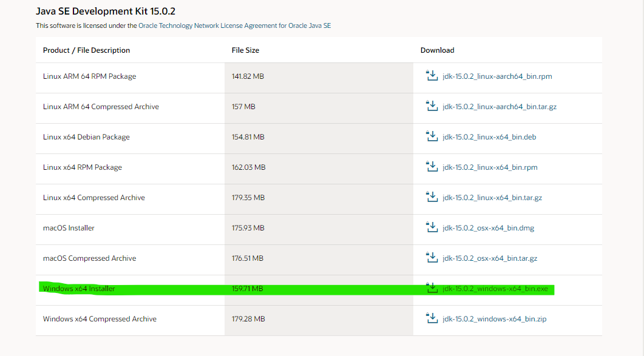Click the Product / File Description column header
Viewport: 644px width, 356px height.
86,50
